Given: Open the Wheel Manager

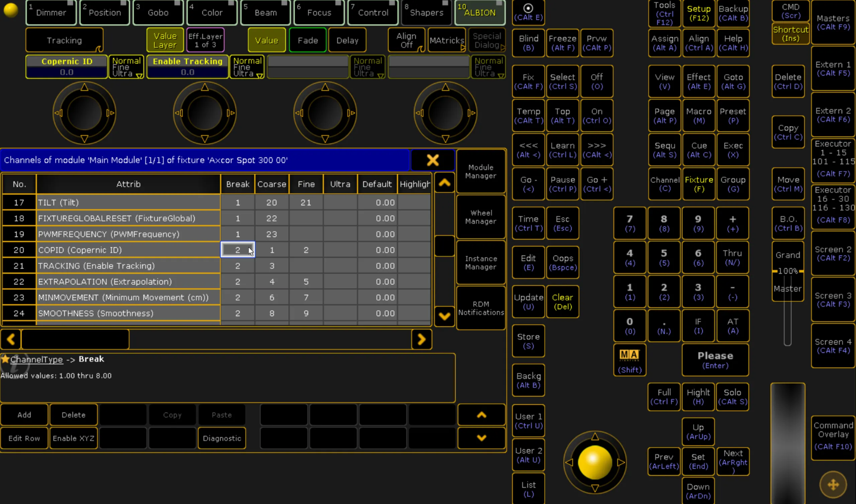Looking at the screenshot, I should [480, 217].
